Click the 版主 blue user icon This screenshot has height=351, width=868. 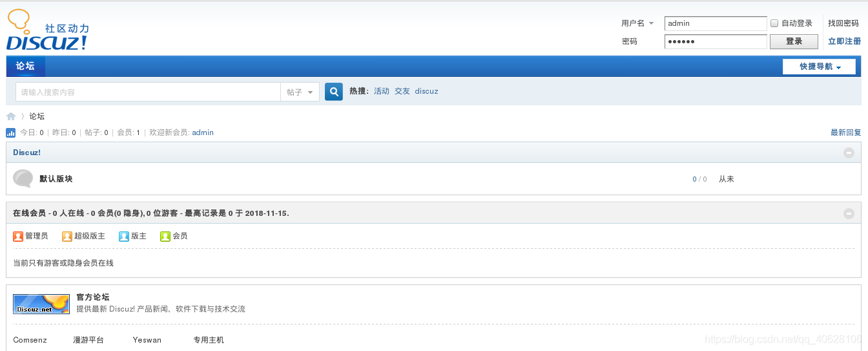(x=124, y=236)
